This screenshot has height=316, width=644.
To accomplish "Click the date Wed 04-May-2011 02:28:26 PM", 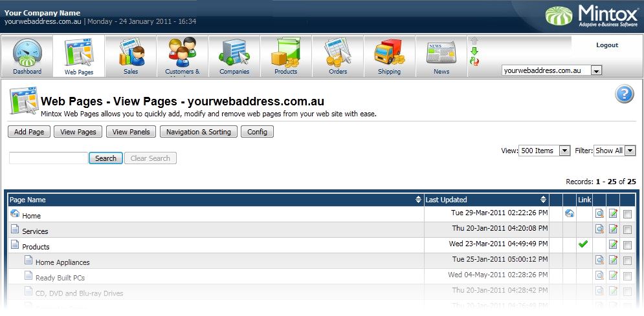I will (x=498, y=275).
